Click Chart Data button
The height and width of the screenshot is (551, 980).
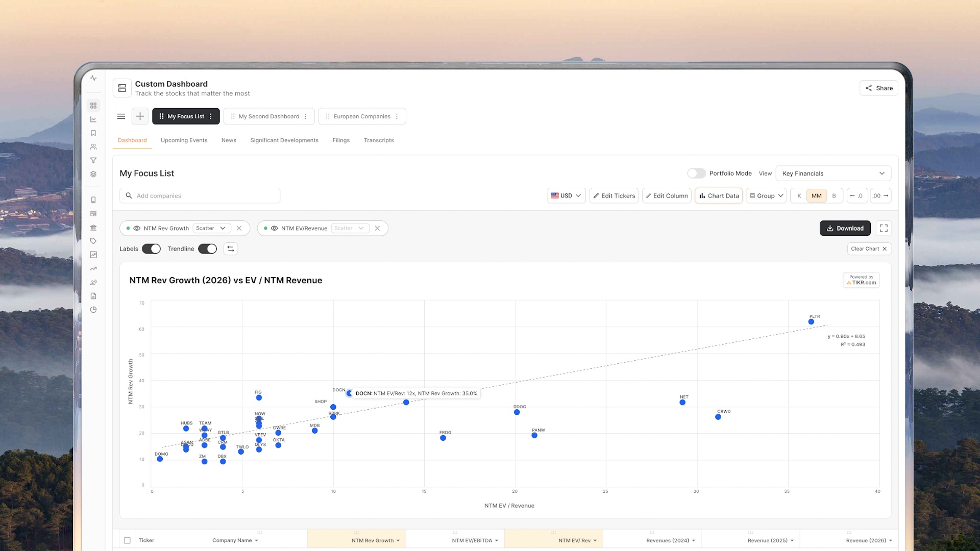tap(719, 196)
